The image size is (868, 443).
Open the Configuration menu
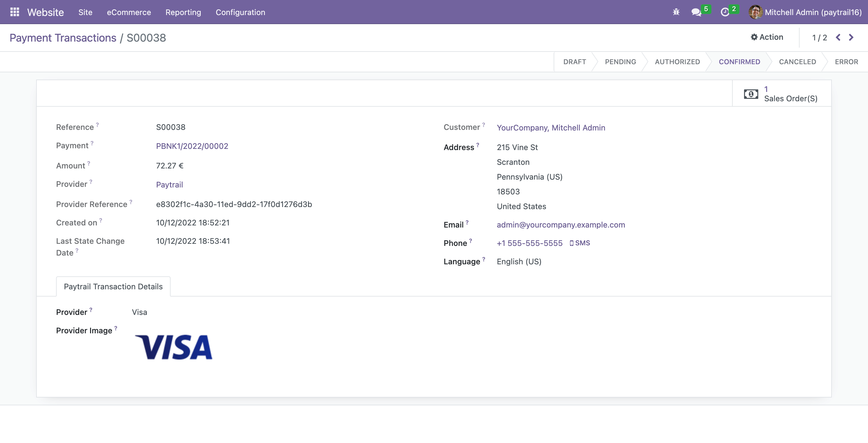pos(240,12)
